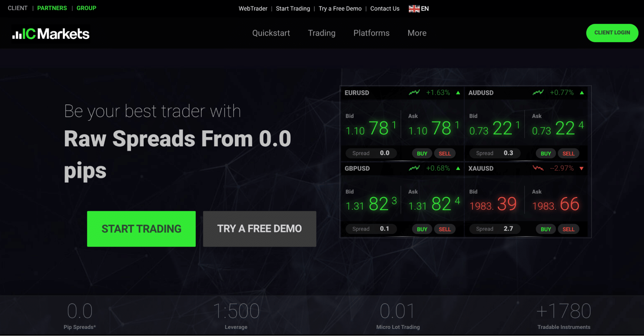The width and height of the screenshot is (644, 336).
Task: Click the XAUUSD bid price 1983.39
Action: (493, 204)
